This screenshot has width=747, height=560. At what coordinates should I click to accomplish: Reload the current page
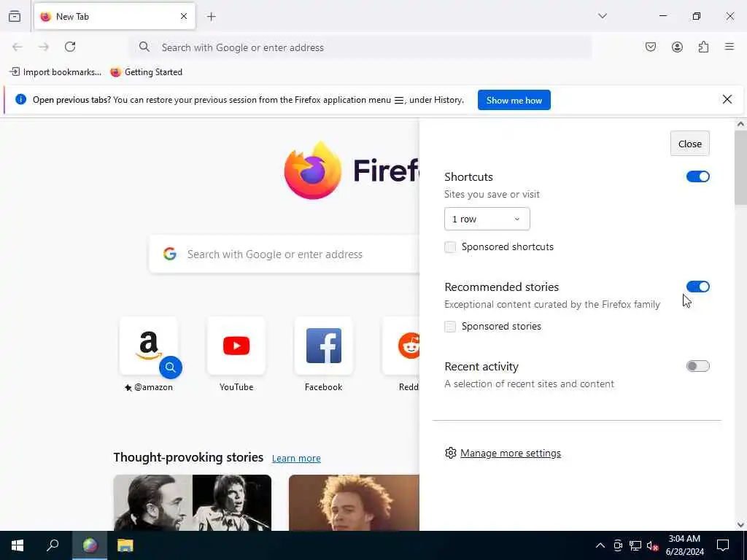(70, 47)
